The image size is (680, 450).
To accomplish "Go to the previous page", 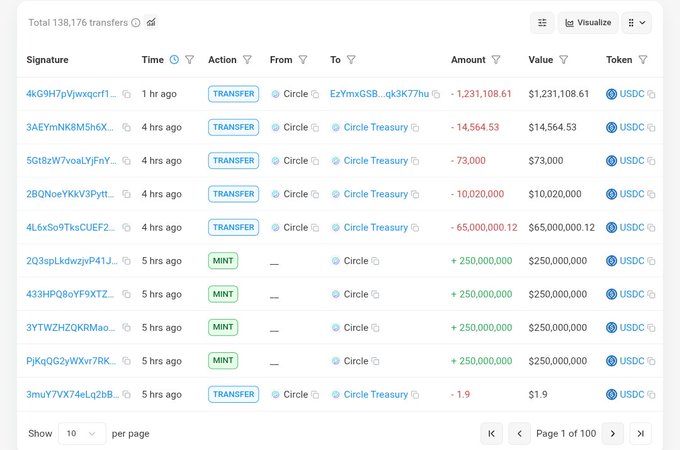I will 520,434.
